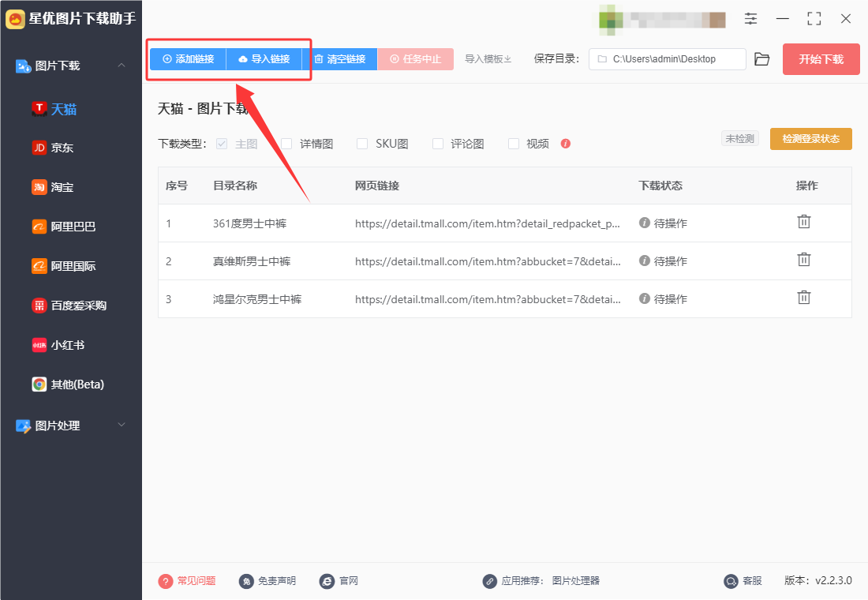Click the 鸿星尔克男士中裤 directory name

pyautogui.click(x=257, y=299)
